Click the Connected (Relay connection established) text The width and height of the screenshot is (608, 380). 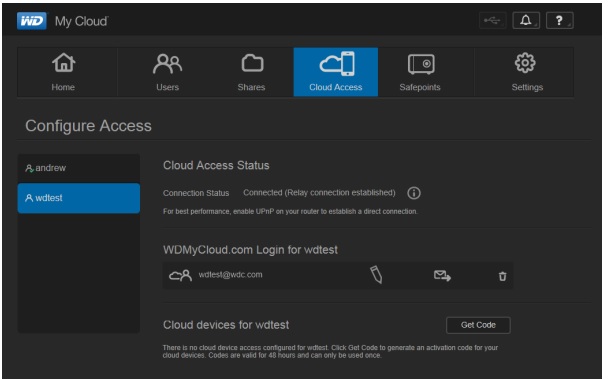click(319, 193)
